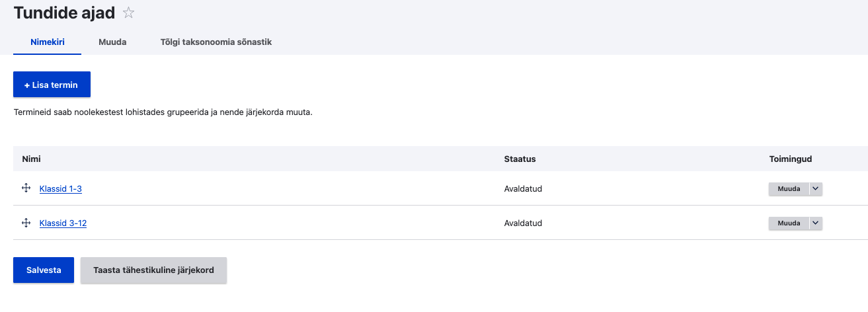The image size is (868, 312).
Task: Click the Staatus column header
Action: [520, 159]
